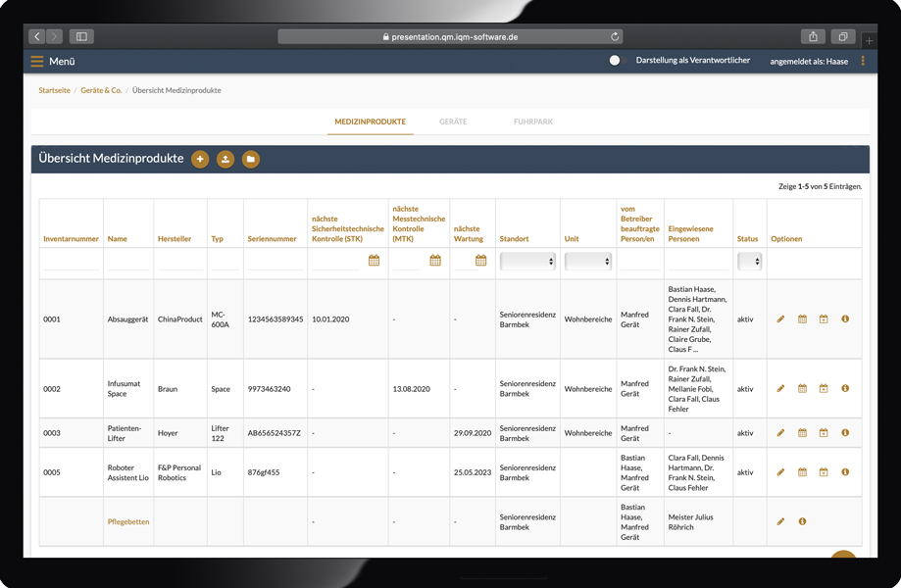
Task: Switch to the Geräte tab
Action: pos(453,122)
